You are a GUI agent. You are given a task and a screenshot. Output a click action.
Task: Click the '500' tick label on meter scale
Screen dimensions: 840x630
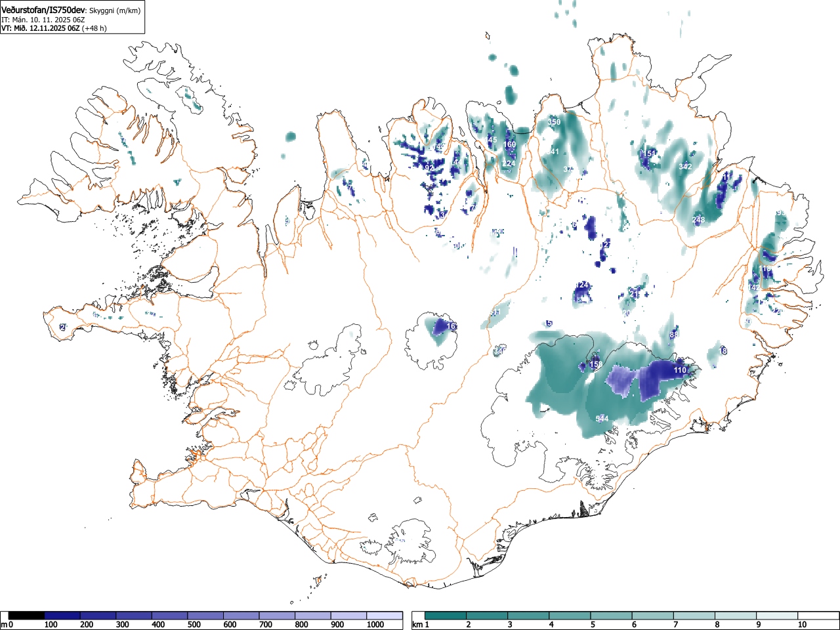click(x=194, y=625)
